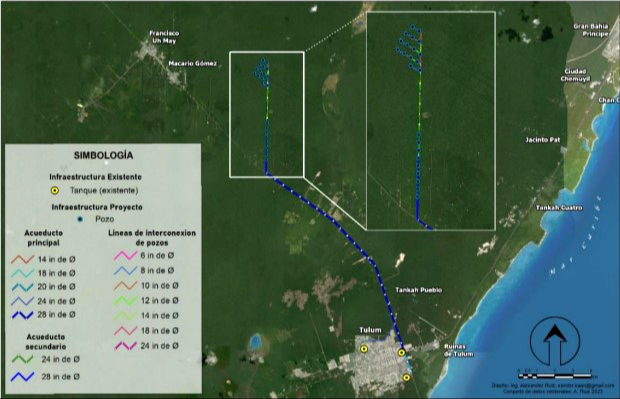The image size is (620, 399).
Task: Click the yellow Tanque (existente) legend symbol
Action: coord(55,191)
